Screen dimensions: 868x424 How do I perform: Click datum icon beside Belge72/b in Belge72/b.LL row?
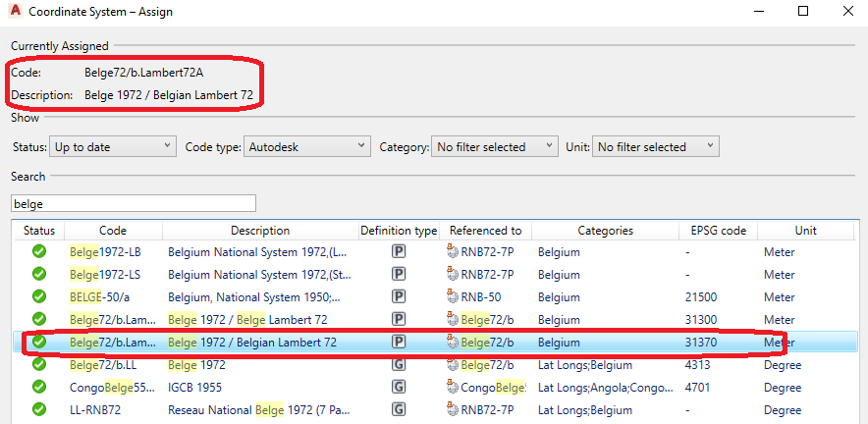(453, 365)
